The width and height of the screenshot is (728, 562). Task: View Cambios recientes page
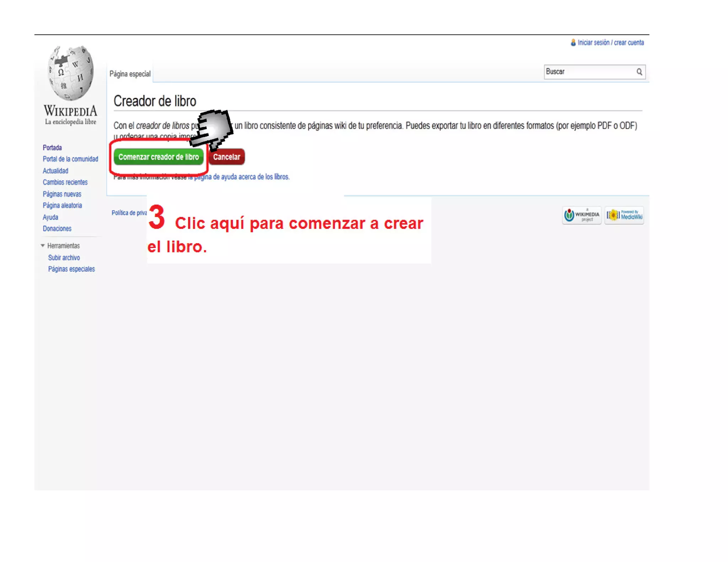[x=65, y=182]
